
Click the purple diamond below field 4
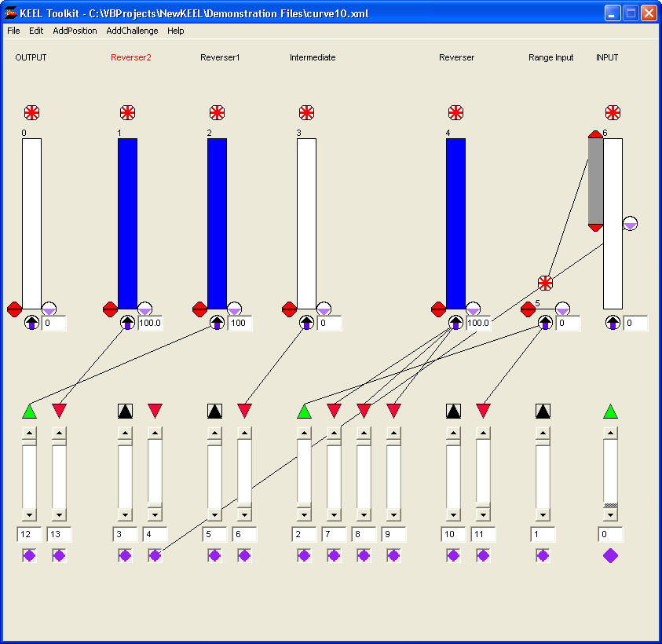[155, 555]
